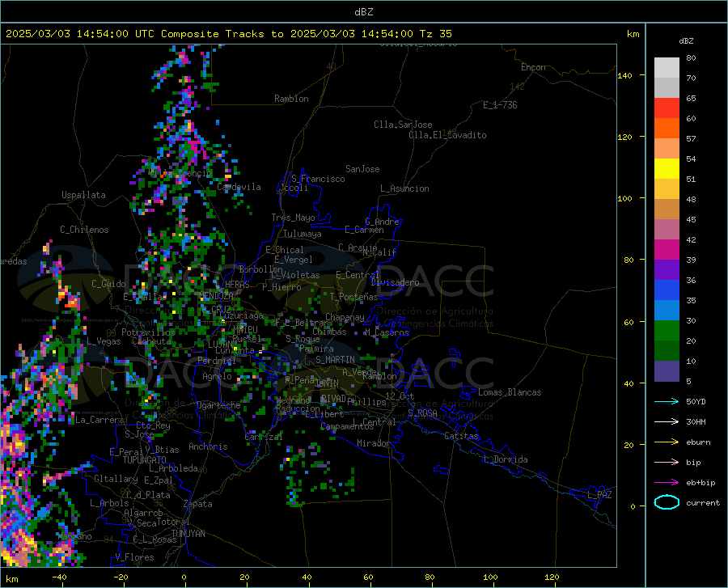Click the Mirador label
The width and height of the screenshot is (728, 588).
[x=373, y=443]
